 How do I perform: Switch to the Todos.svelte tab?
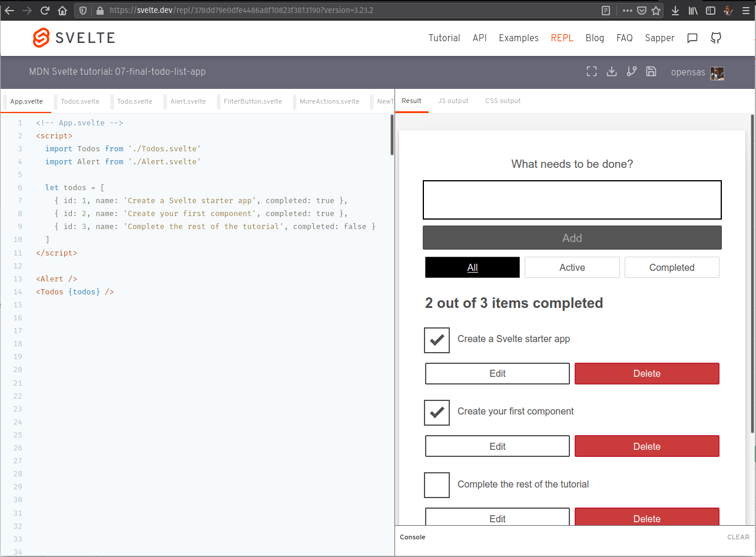[80, 101]
